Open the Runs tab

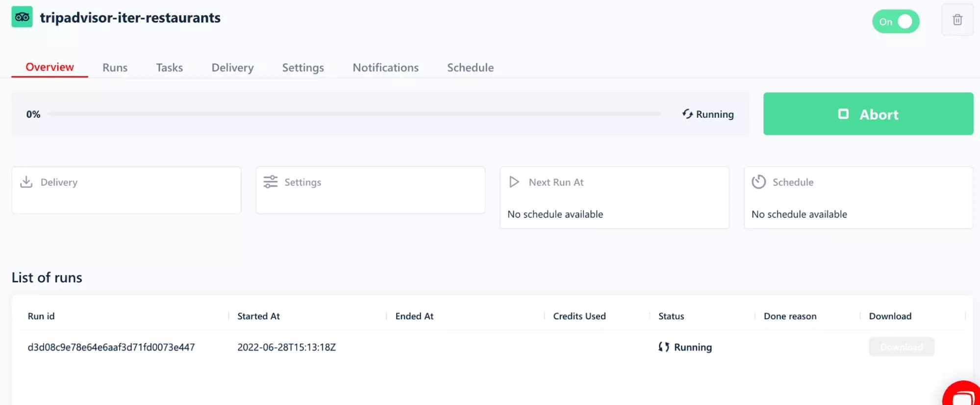coord(115,68)
